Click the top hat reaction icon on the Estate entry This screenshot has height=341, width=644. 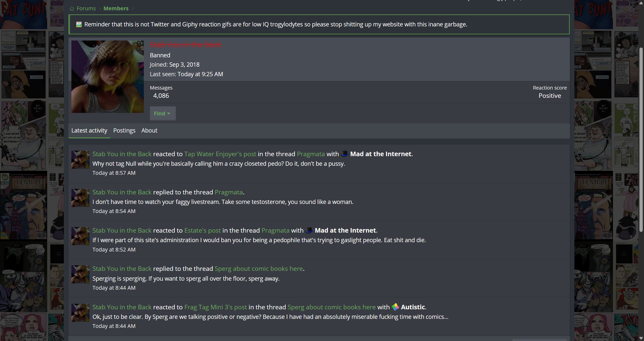[309, 230]
